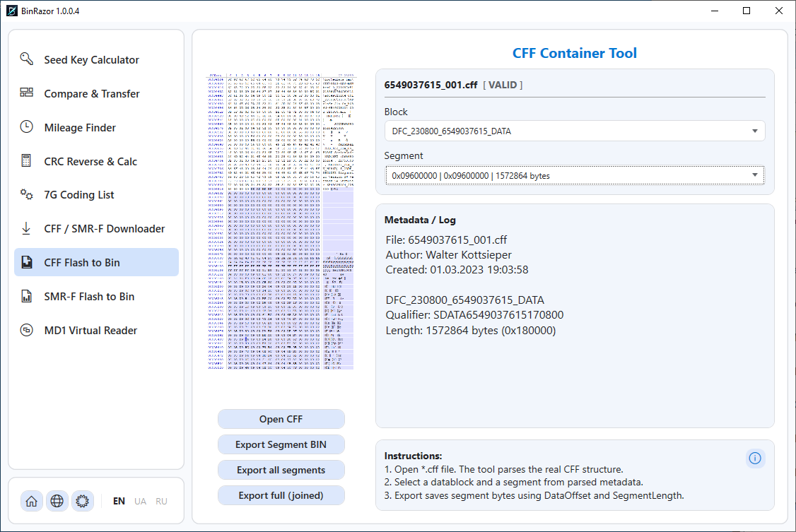Switch language to UA
This screenshot has height=532, width=796.
[140, 501]
